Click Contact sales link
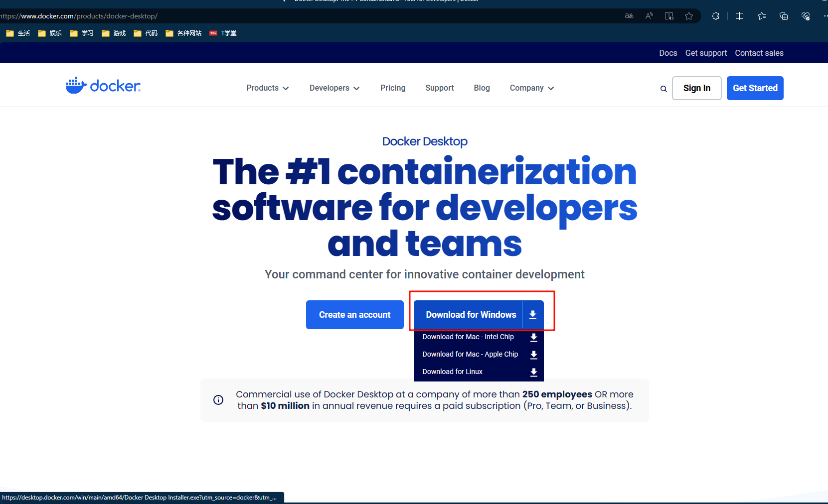 [x=759, y=53]
